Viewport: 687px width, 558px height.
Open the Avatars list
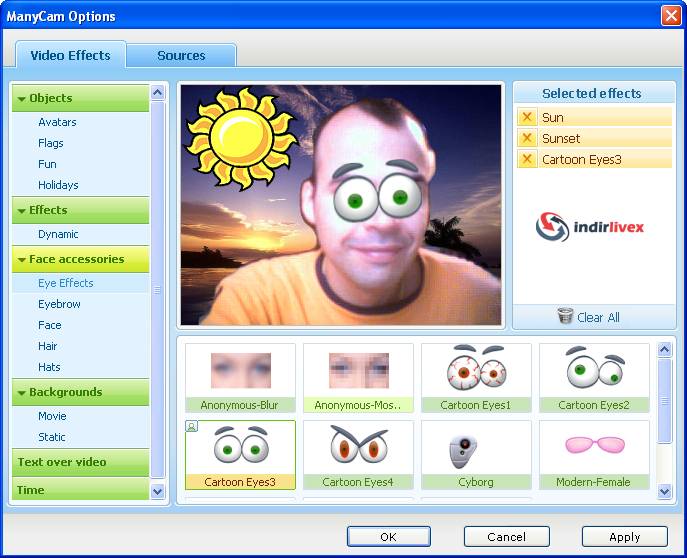point(57,122)
